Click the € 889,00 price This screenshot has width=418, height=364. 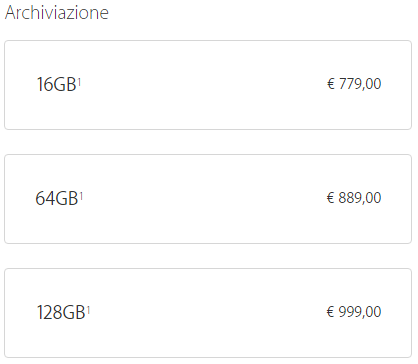pos(354,198)
